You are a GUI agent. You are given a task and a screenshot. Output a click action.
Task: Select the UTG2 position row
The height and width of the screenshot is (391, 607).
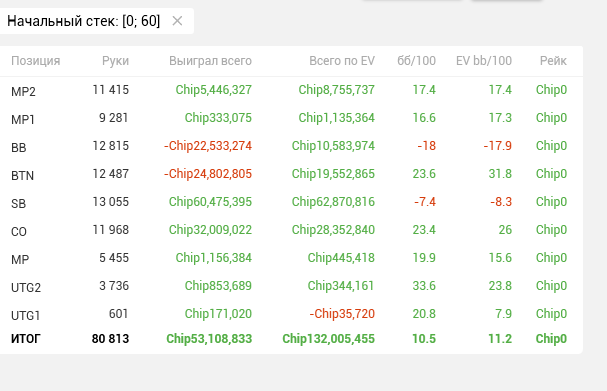click(x=291, y=286)
